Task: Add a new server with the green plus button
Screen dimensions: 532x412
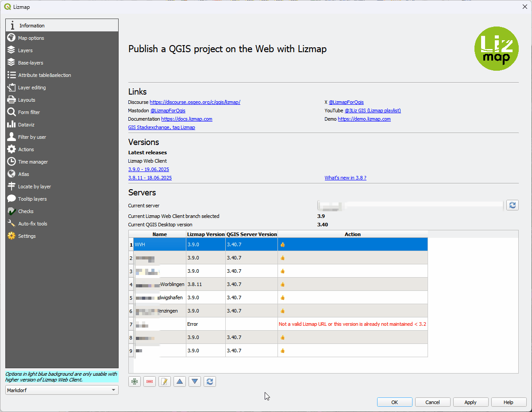Action: pos(135,381)
